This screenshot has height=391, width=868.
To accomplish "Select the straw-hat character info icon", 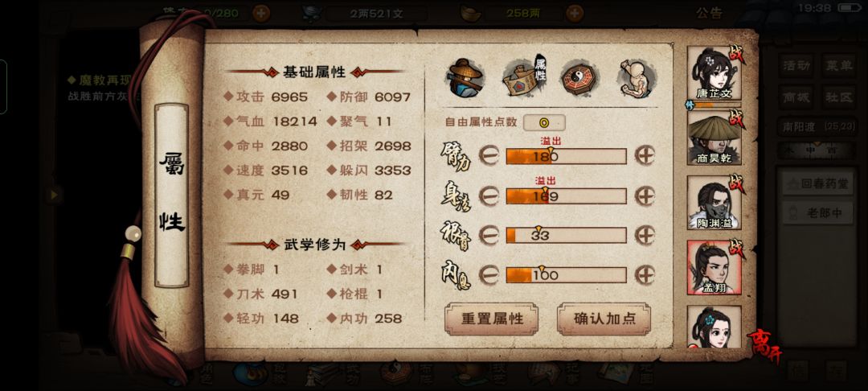I will tap(465, 77).
